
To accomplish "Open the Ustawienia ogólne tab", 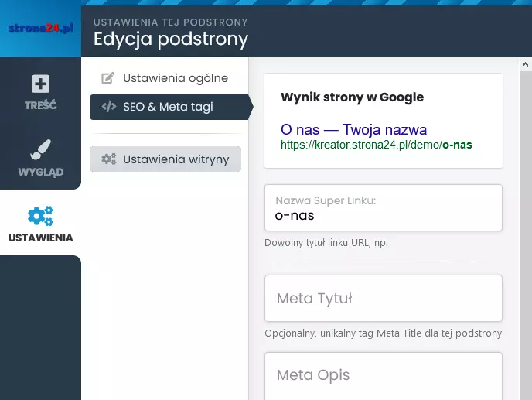I will (x=165, y=78).
